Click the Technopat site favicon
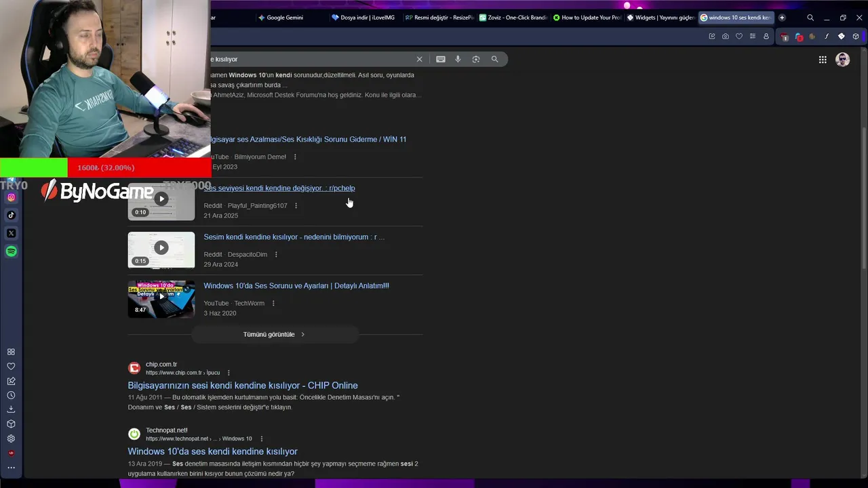Screen dimensions: 868x488 (134, 434)
